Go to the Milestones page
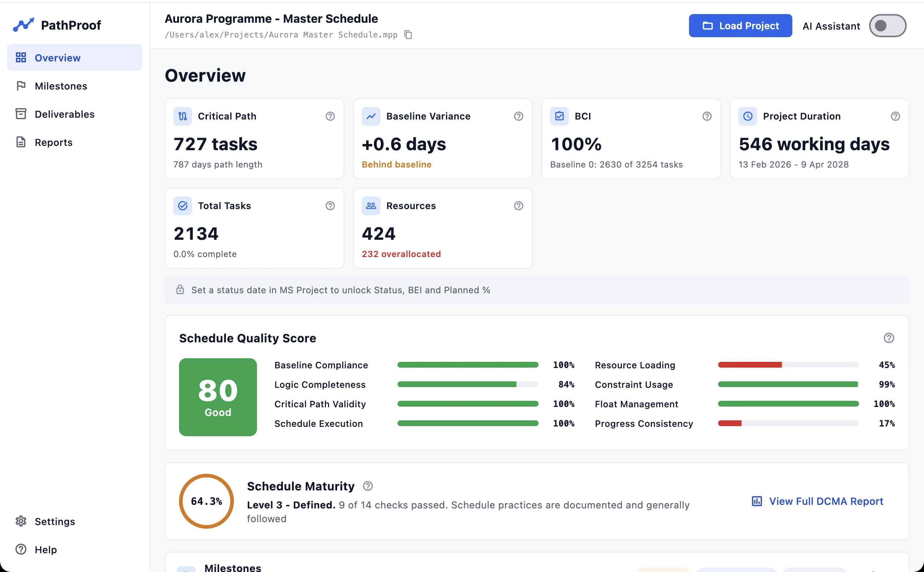924x572 pixels. pos(74,86)
